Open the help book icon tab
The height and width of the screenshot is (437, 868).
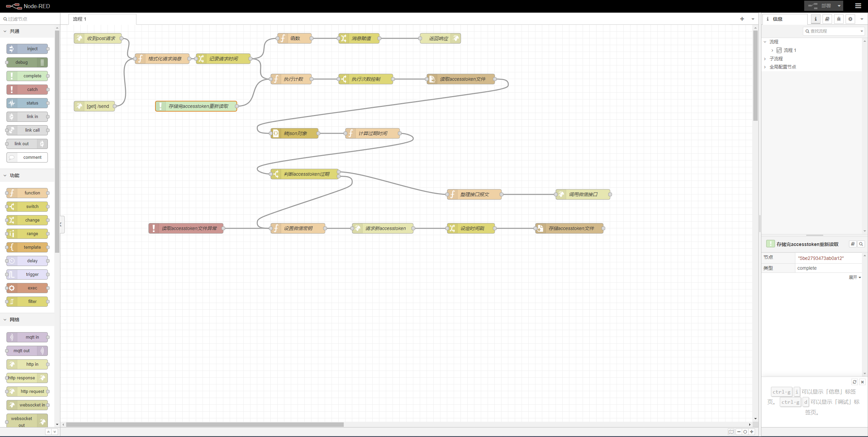pyautogui.click(x=827, y=19)
